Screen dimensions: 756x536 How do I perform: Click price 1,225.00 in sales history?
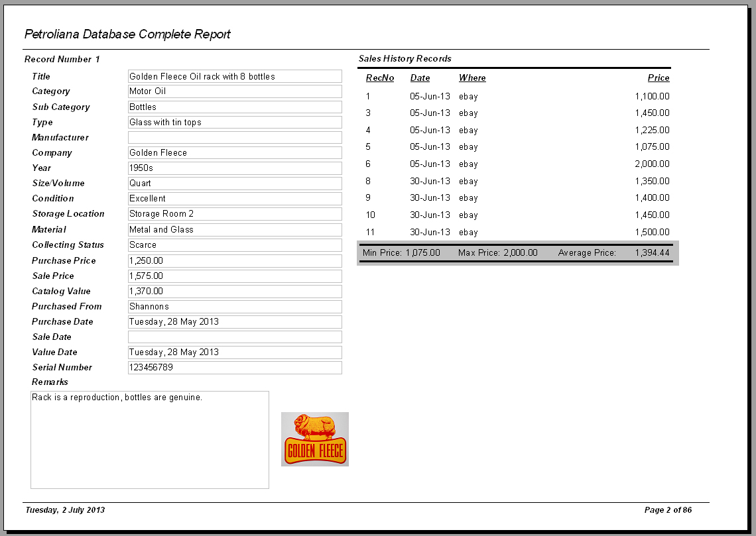(653, 130)
